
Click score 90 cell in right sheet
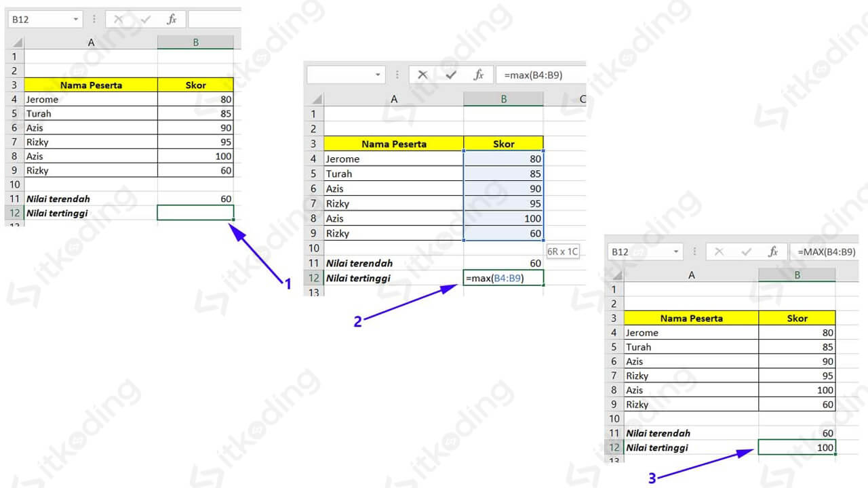point(797,361)
